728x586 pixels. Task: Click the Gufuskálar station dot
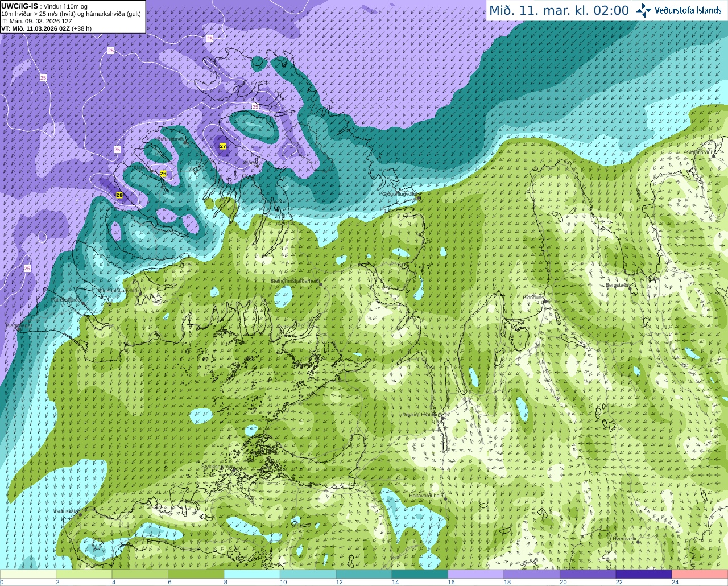(80, 514)
